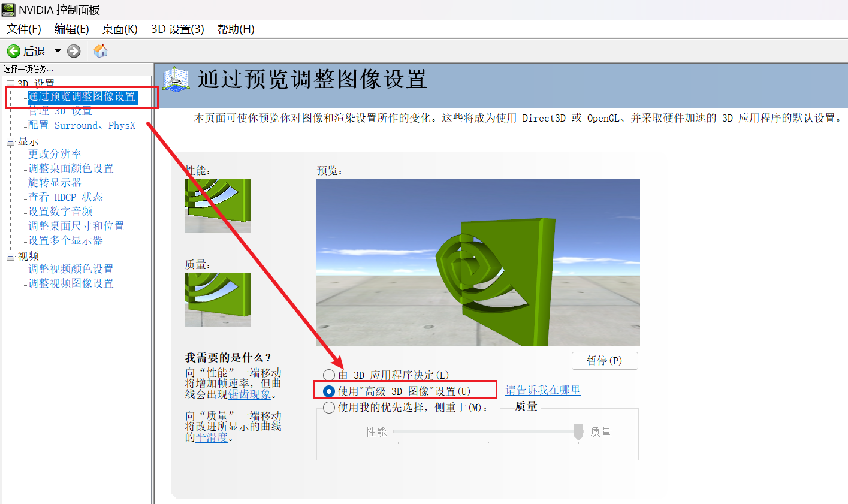
Task: Select 通过预览调整图像设置 in the tree
Action: (x=82, y=97)
